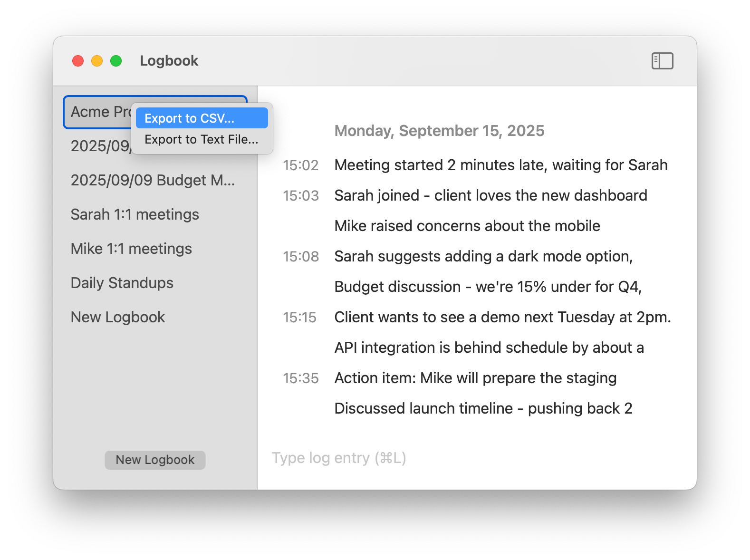The width and height of the screenshot is (750, 560).
Task: Click the New Logbook button
Action: coord(155,460)
